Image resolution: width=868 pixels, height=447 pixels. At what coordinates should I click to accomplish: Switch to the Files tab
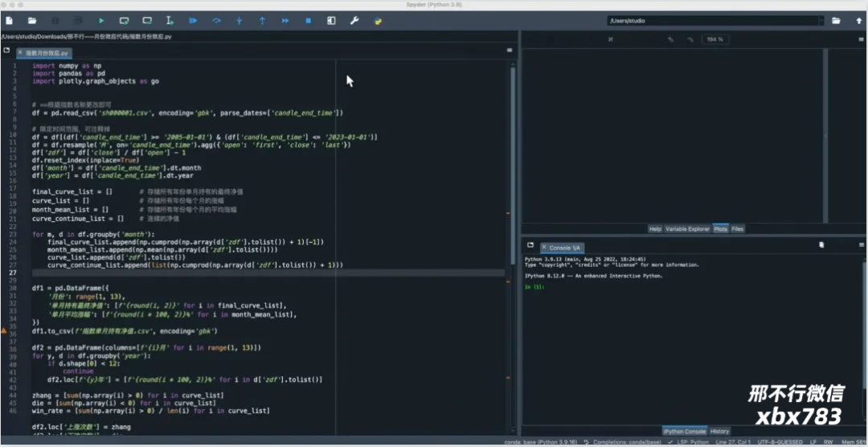737,229
